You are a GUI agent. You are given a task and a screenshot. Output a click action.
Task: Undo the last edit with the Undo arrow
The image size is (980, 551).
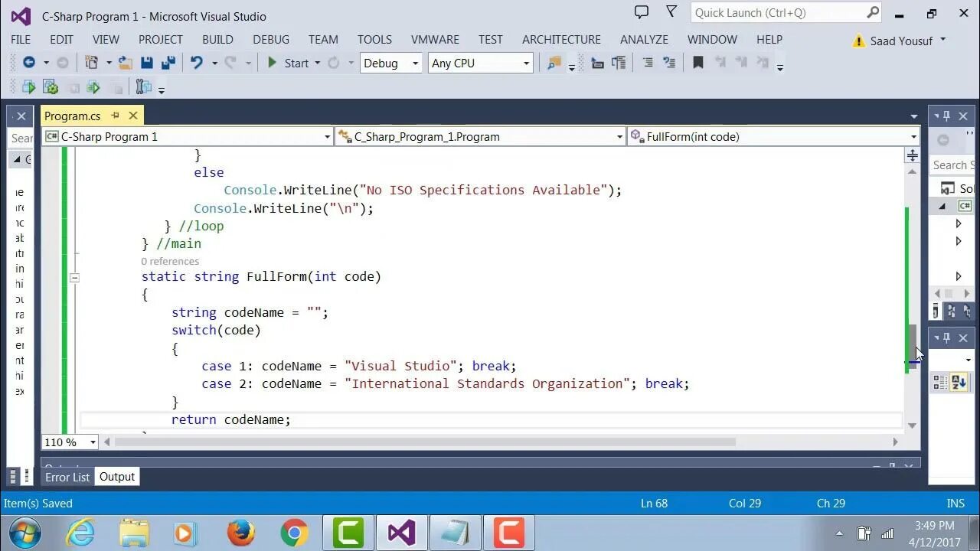[x=197, y=63]
